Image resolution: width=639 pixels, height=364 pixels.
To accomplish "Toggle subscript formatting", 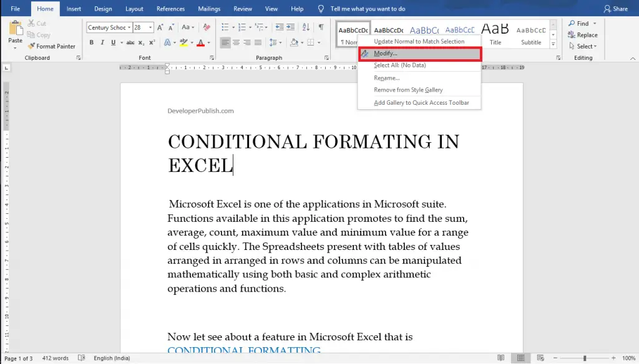I will tap(141, 42).
